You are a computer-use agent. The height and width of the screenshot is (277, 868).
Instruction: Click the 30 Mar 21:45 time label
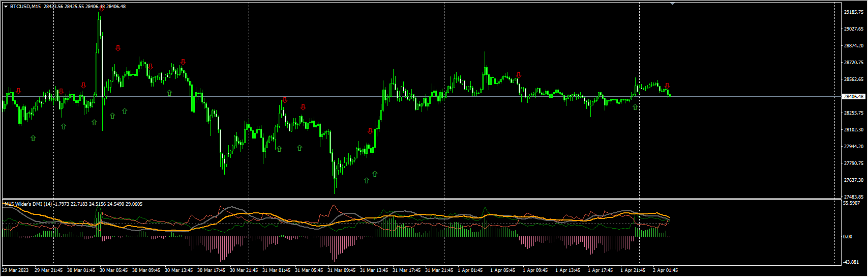pyautogui.click(x=244, y=270)
